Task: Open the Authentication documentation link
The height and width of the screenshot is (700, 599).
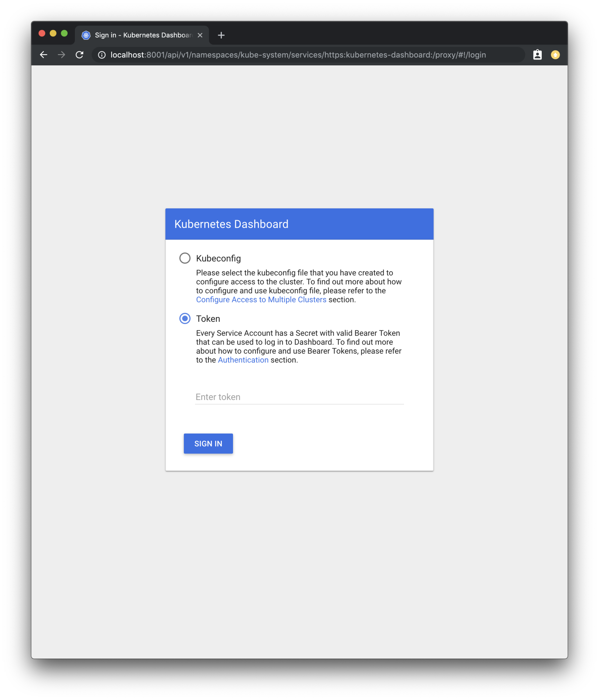Action: click(243, 360)
